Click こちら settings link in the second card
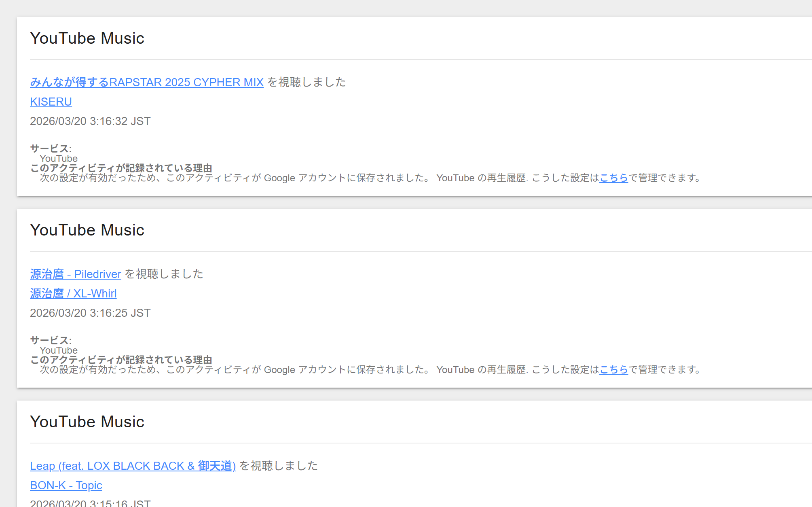 [613, 369]
